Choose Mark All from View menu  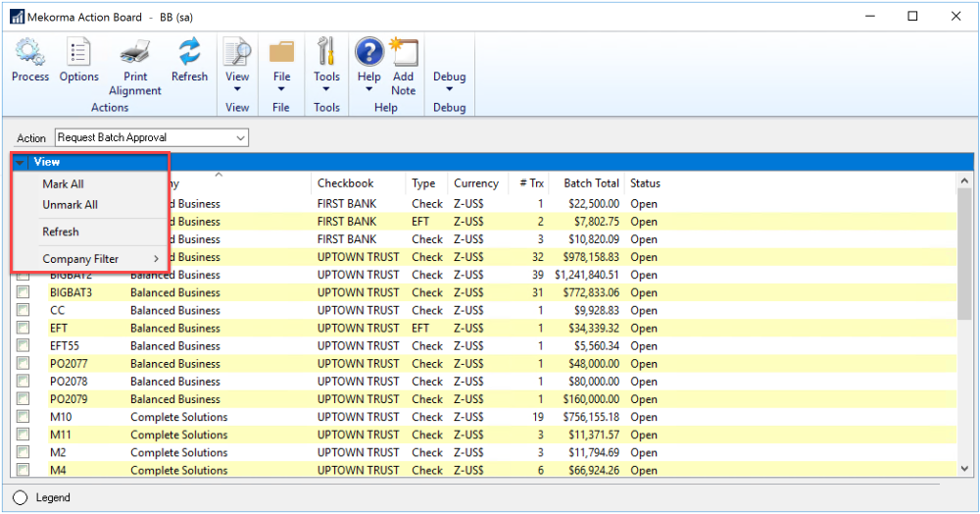tap(63, 183)
